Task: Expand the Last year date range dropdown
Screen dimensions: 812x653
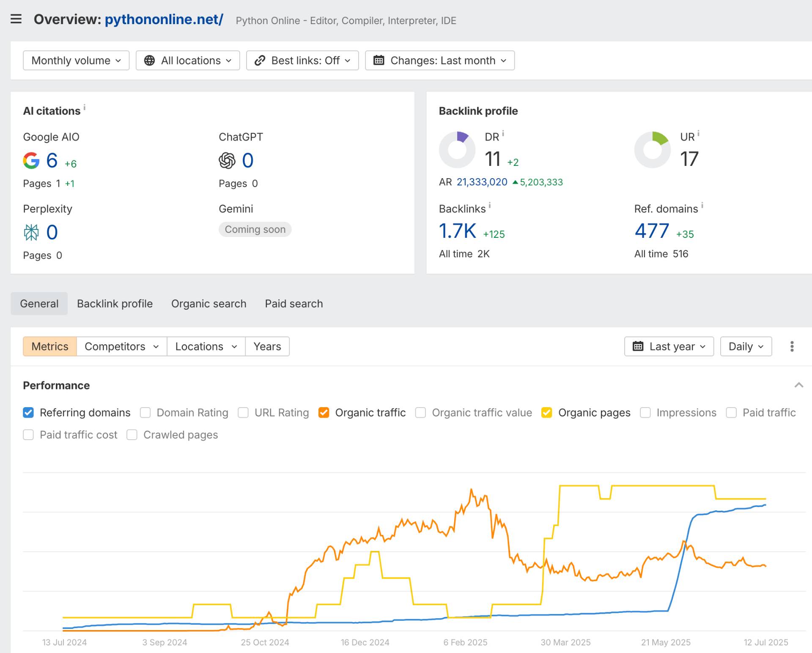Action: 669,347
